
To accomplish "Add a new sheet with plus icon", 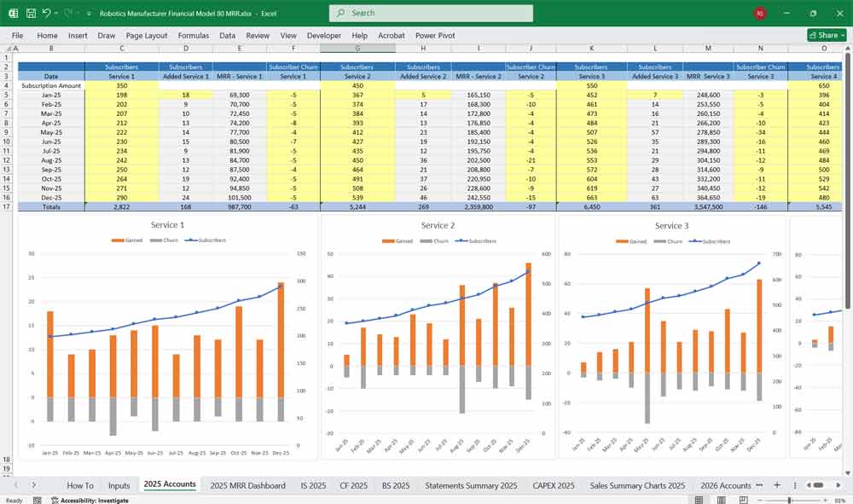I will pos(776,484).
